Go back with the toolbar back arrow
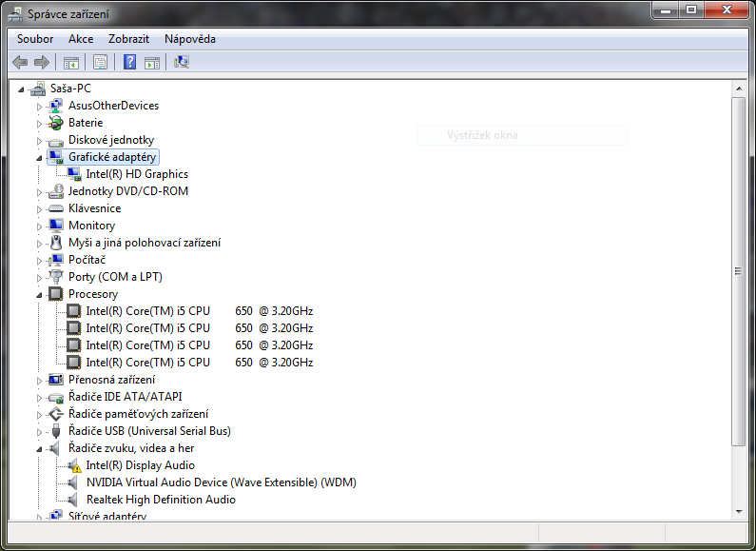 (x=20, y=62)
